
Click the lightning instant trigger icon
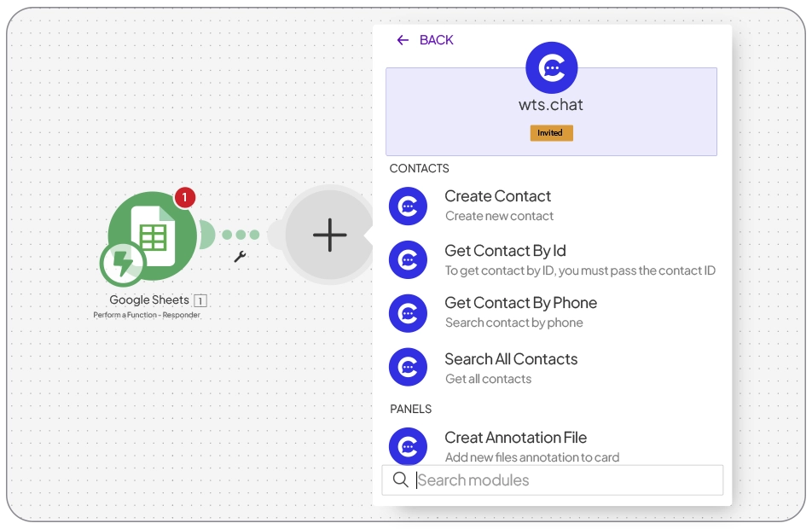click(123, 263)
